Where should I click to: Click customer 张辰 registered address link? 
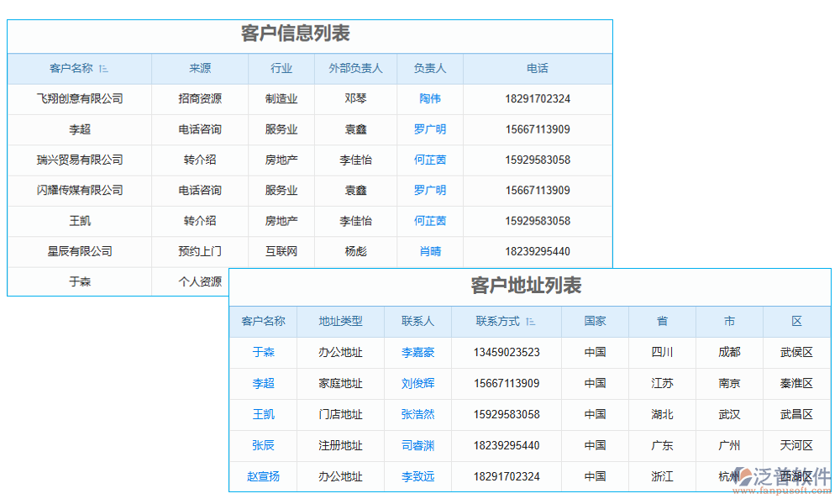coord(265,445)
